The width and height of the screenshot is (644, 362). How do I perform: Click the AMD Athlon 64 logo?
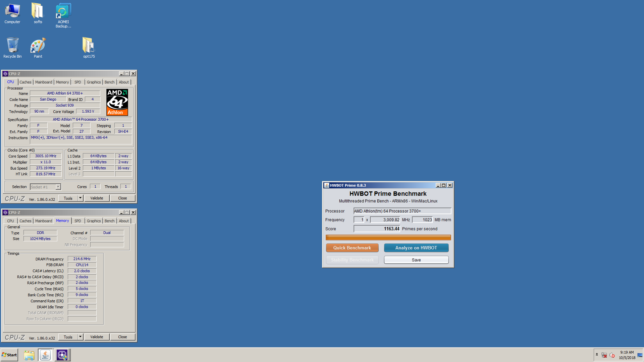point(117,102)
